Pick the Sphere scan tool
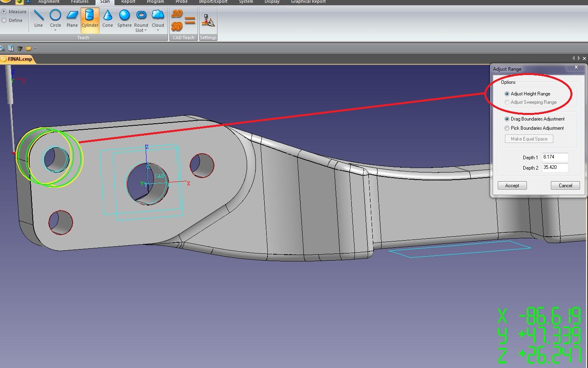The image size is (588, 368). [125, 18]
